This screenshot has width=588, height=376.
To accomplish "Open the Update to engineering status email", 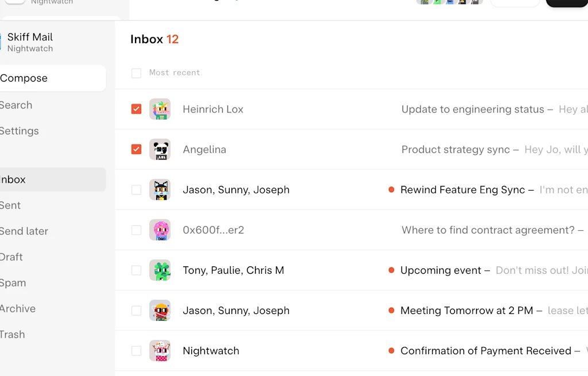I will pyautogui.click(x=473, y=109).
